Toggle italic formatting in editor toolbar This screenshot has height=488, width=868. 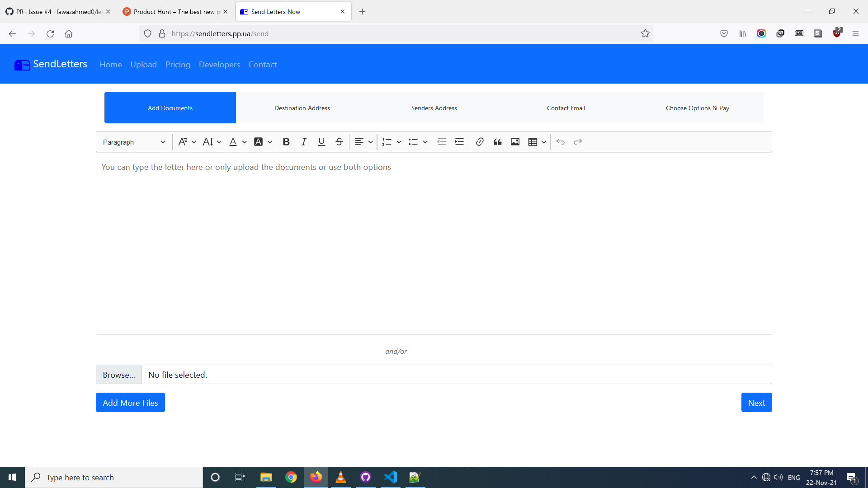click(x=304, y=142)
